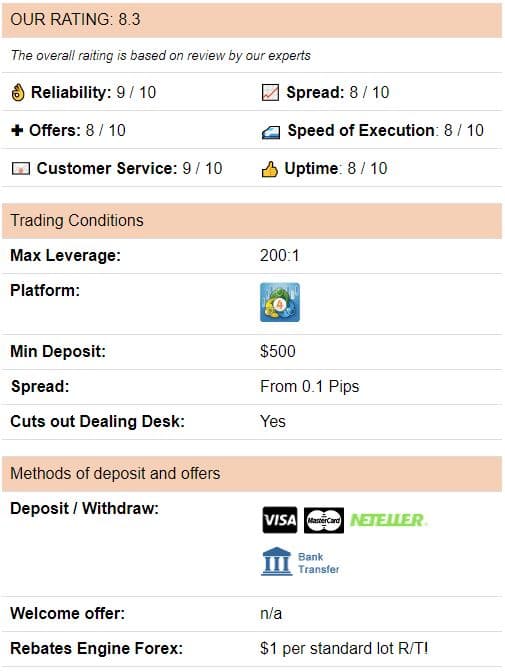505x672 pixels.
Task: Click the From 0.1 Pips spread value
Action: point(310,387)
